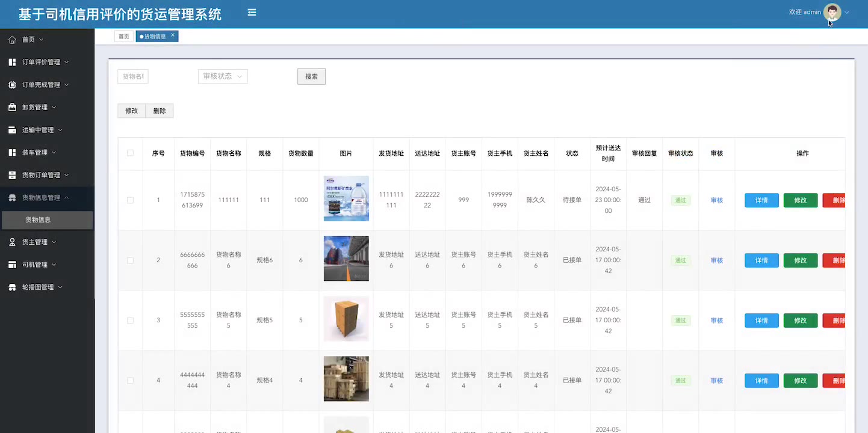
Task: Click the top 删除 toolbar button
Action: [x=160, y=111]
